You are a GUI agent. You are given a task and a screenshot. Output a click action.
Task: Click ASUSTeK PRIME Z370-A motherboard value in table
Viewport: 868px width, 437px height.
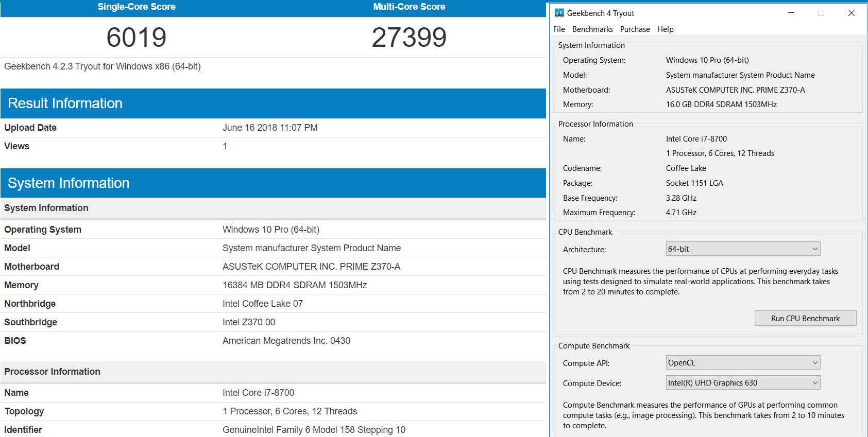tap(311, 267)
